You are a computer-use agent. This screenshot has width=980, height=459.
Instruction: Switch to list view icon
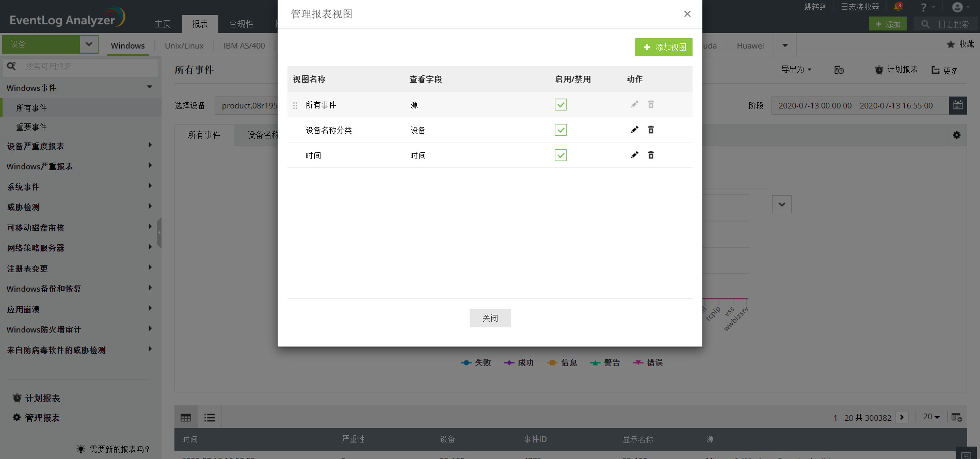point(210,418)
